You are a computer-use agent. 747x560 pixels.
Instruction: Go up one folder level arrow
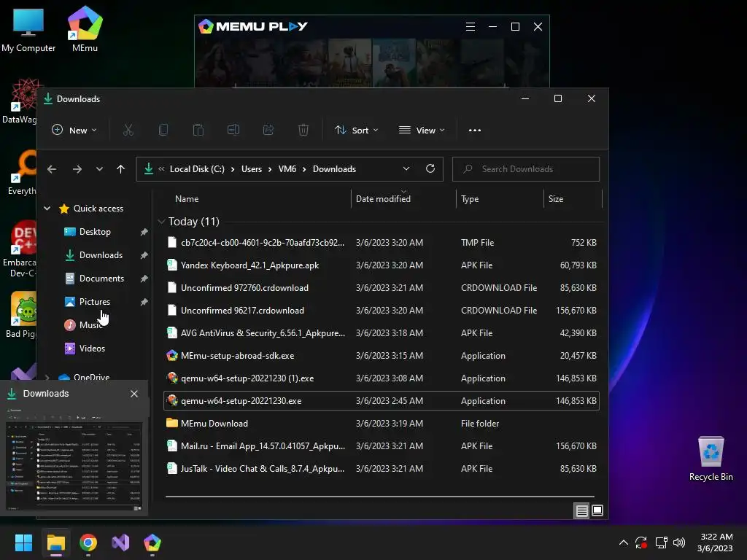pyautogui.click(x=120, y=169)
